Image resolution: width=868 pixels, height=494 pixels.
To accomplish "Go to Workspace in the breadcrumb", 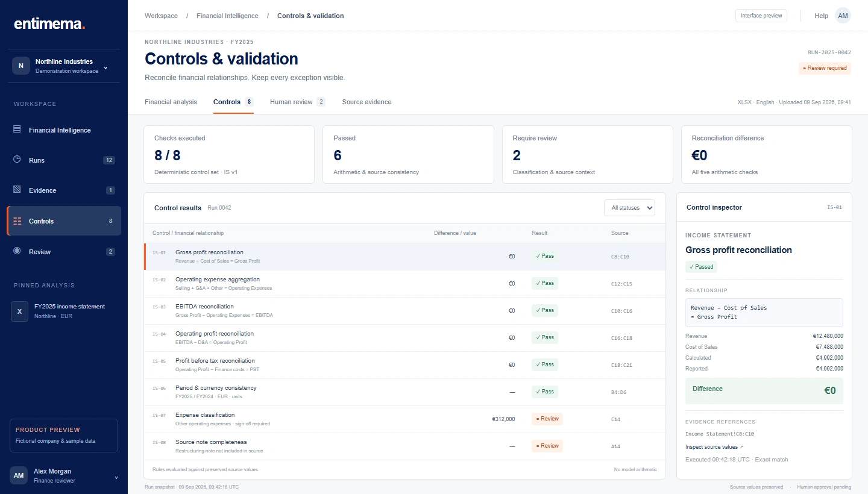I will 161,16.
